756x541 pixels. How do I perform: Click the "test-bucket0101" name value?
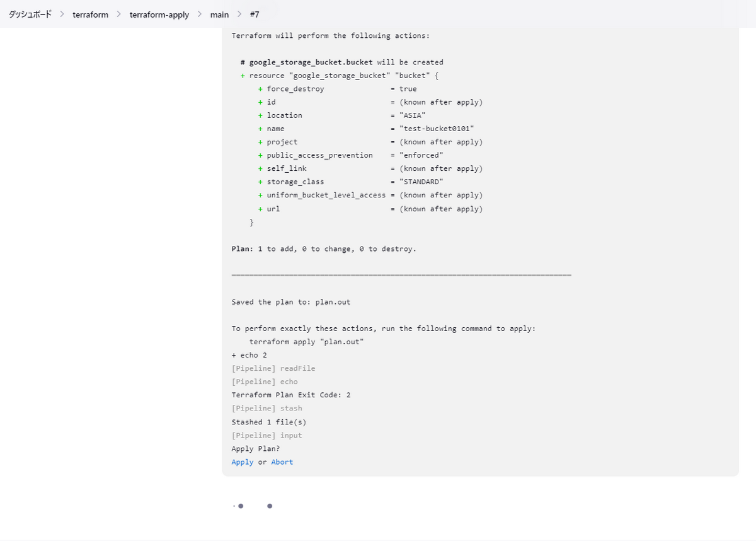pyautogui.click(x=437, y=129)
